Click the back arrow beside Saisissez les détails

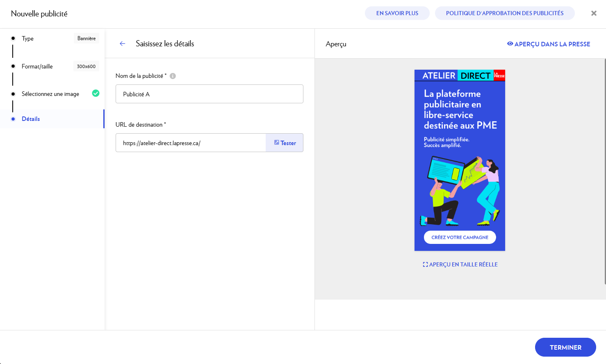pos(122,43)
